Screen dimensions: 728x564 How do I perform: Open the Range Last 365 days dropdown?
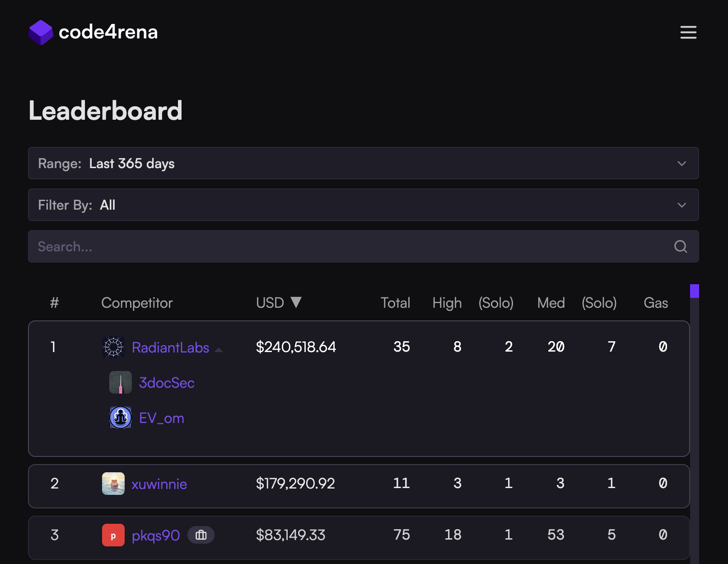click(x=364, y=163)
